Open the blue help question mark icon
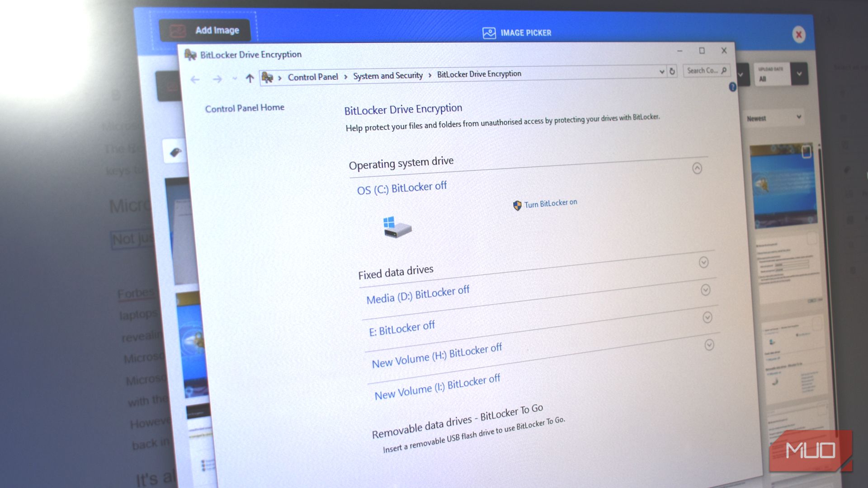This screenshot has height=488, width=868. 733,87
